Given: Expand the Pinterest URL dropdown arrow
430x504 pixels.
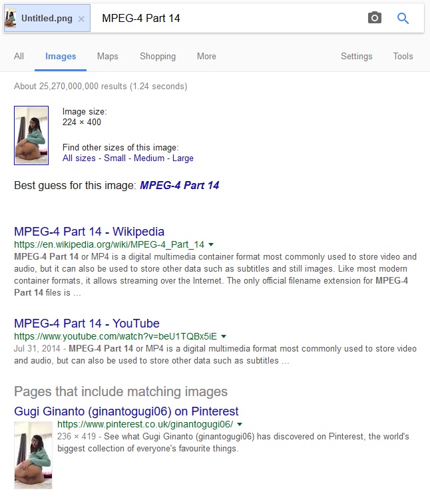Looking at the screenshot, I should point(240,424).
